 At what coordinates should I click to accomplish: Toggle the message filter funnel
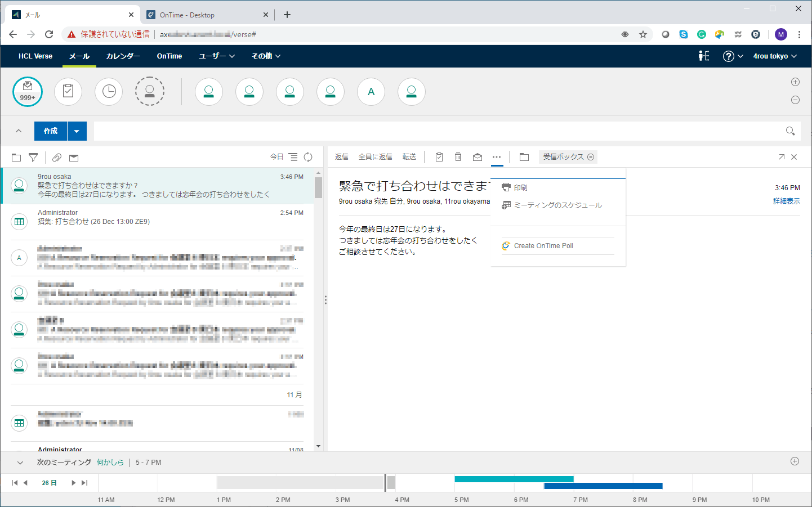point(33,158)
